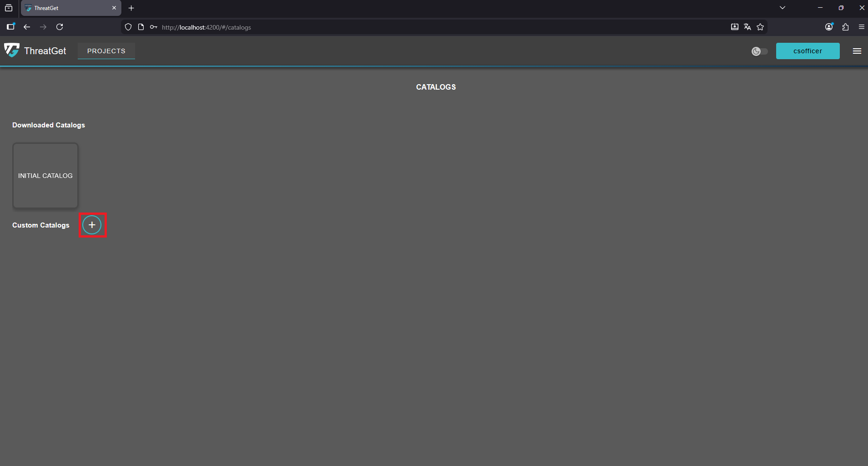This screenshot has width=868, height=466.
Task: Go to the PROJECTS tab
Action: (106, 51)
